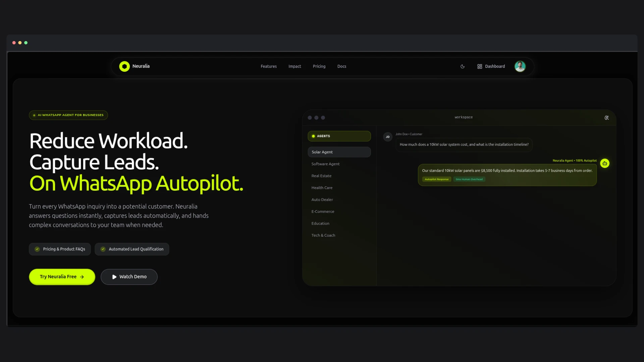
Task: Click the Autopilot Response tag
Action: [x=437, y=179]
